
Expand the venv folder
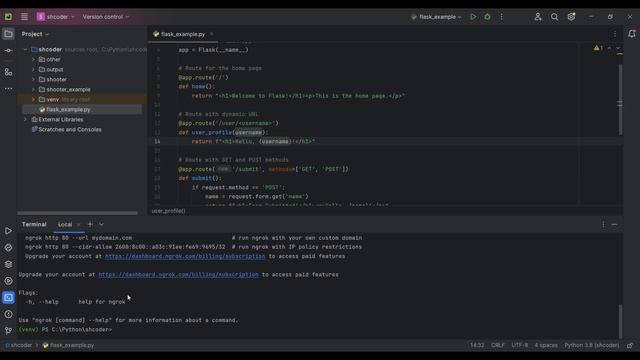pyautogui.click(x=33, y=100)
